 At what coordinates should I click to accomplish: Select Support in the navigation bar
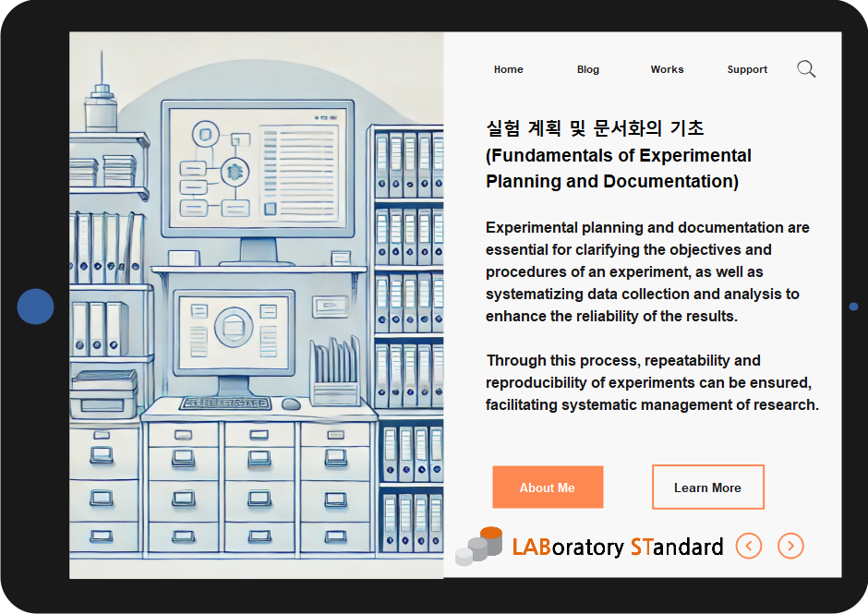(x=747, y=69)
